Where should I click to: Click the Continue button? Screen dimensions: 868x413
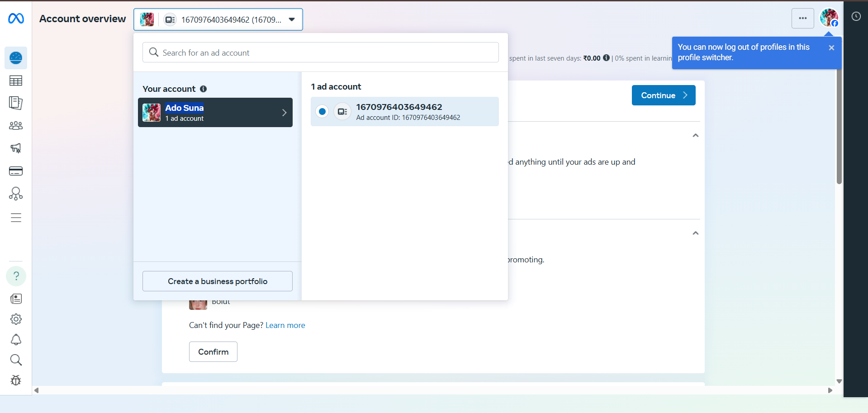(x=664, y=95)
